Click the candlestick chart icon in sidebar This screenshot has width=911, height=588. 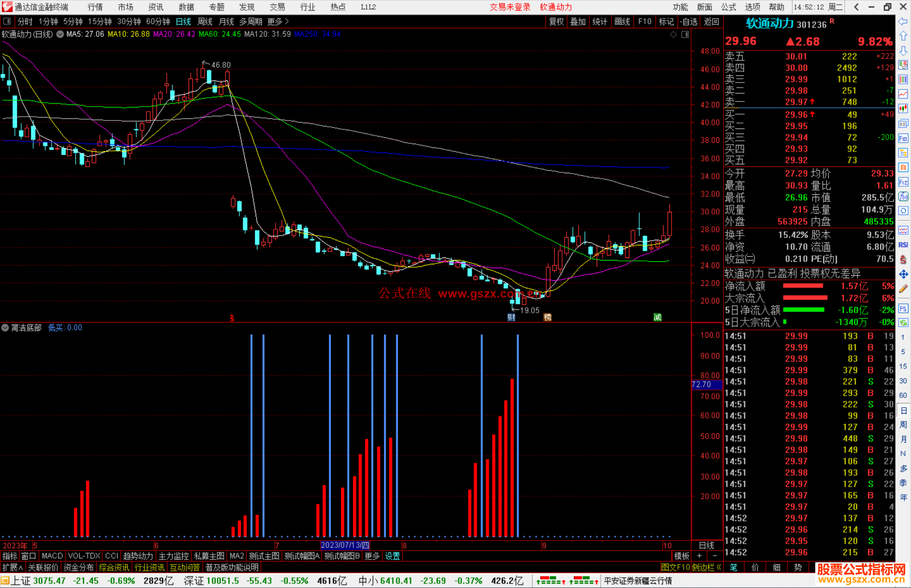[903, 109]
